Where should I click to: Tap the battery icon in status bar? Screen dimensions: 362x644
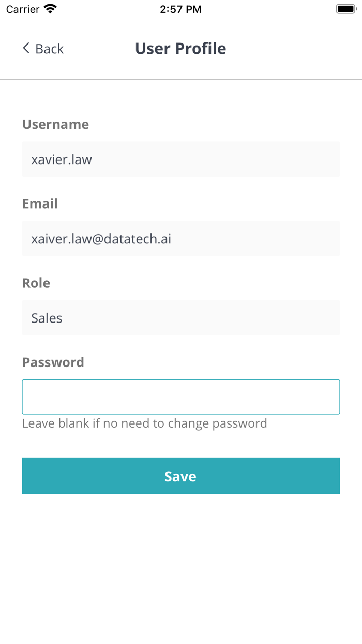345,9
